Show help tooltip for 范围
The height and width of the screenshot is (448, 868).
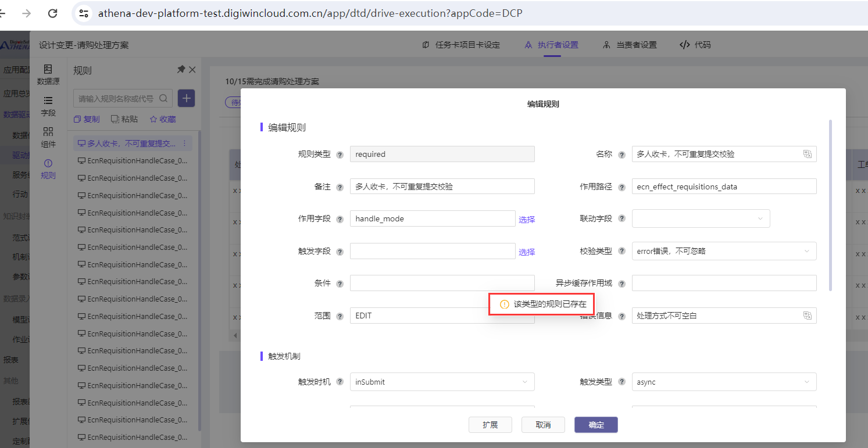(x=340, y=316)
